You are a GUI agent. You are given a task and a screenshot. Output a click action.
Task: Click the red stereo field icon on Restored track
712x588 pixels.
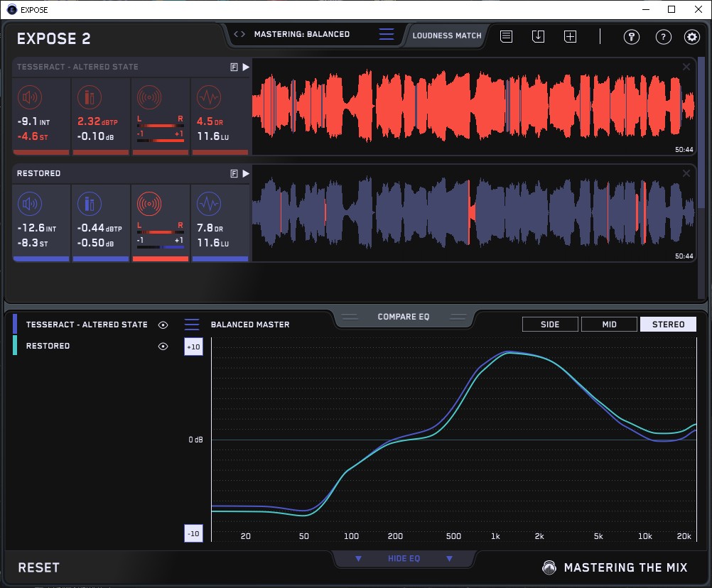click(149, 205)
